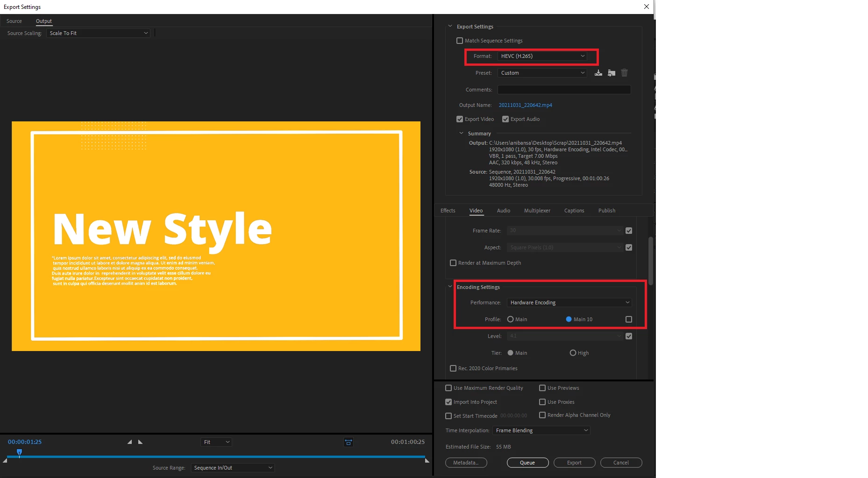Select the Main tier radio button

tap(511, 353)
